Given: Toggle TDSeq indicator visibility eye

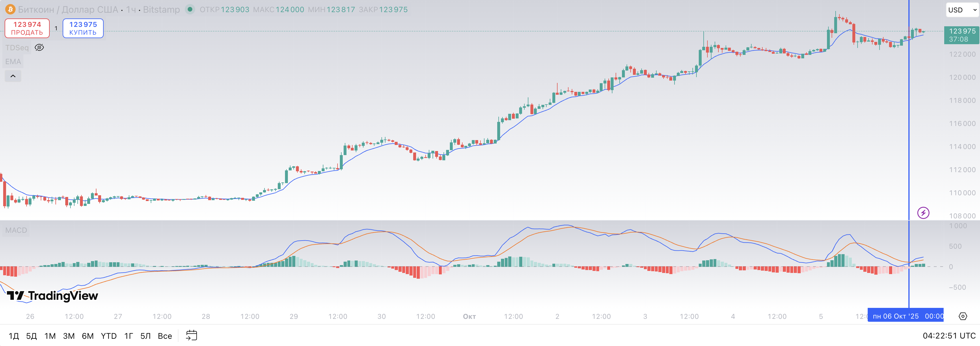Looking at the screenshot, I should tap(39, 48).
